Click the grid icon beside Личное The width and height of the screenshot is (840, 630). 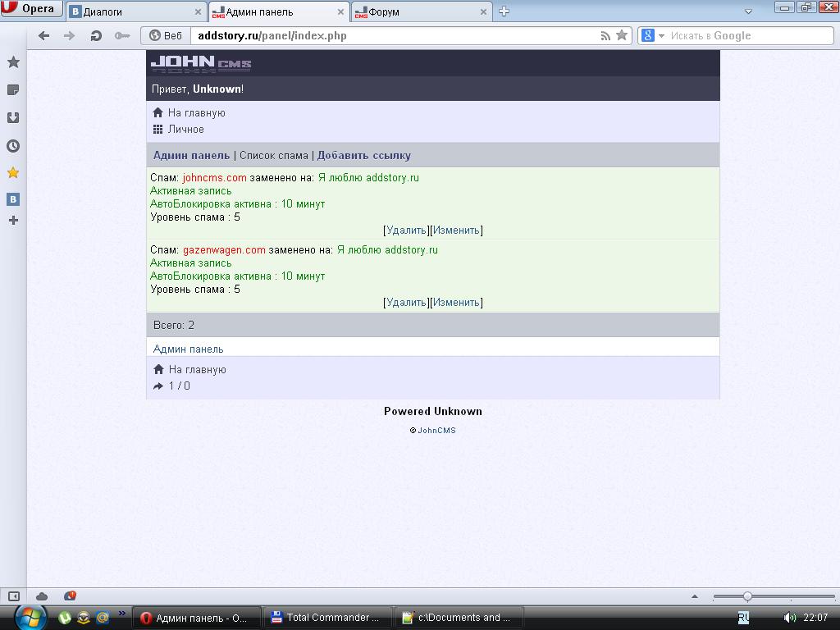click(x=157, y=129)
